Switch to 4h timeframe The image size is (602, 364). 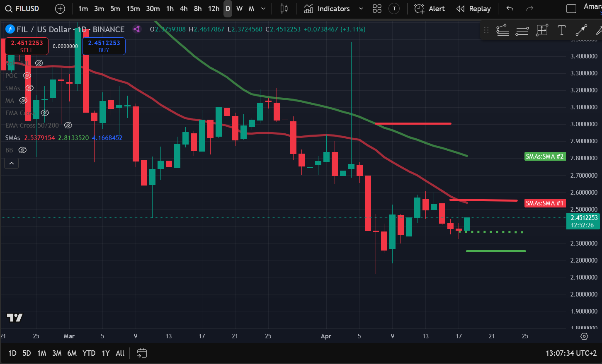[x=184, y=9]
